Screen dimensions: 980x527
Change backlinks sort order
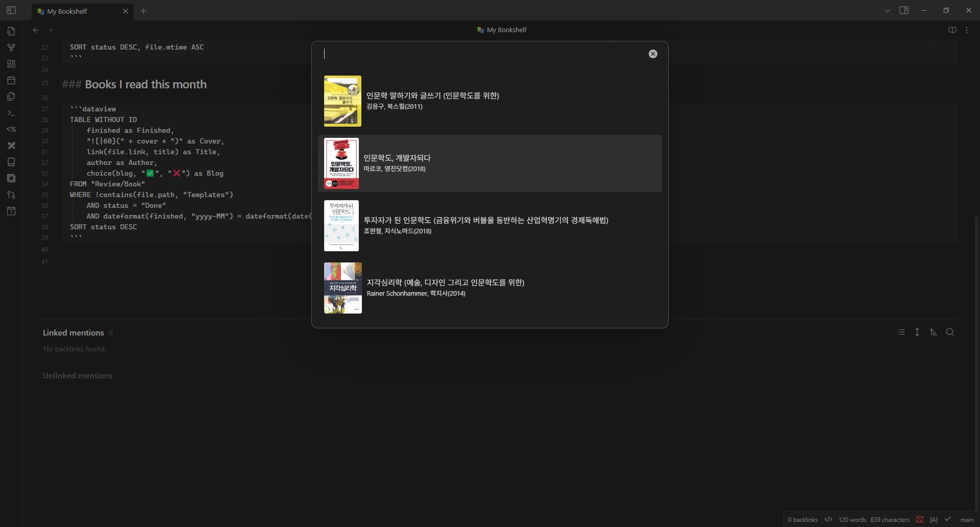934,332
